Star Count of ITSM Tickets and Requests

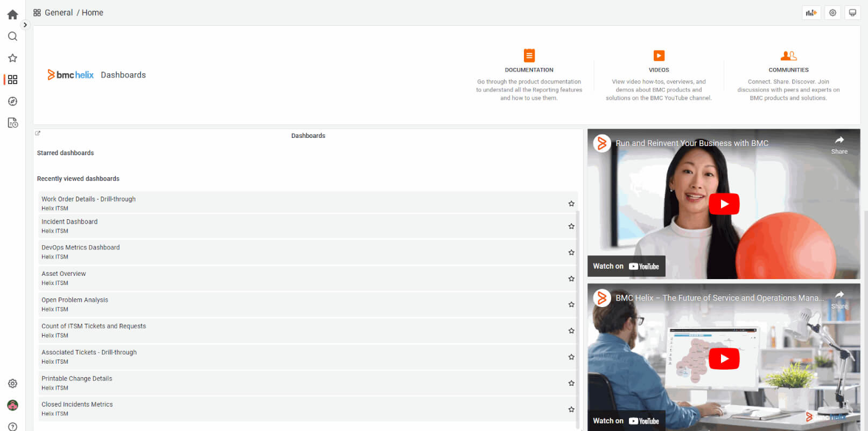point(571,331)
